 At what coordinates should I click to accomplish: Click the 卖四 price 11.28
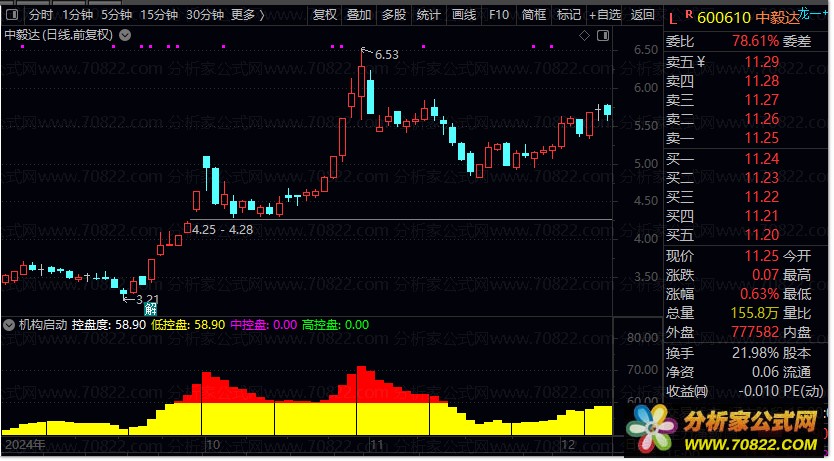(762, 81)
